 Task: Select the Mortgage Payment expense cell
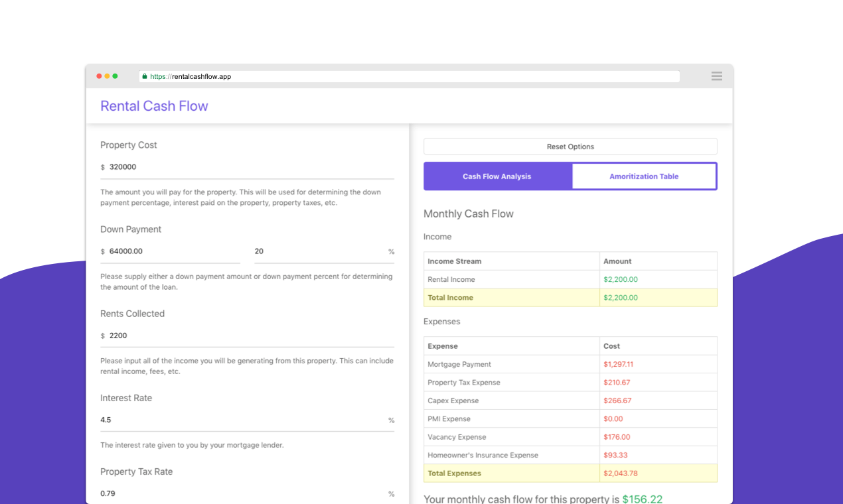coord(511,364)
